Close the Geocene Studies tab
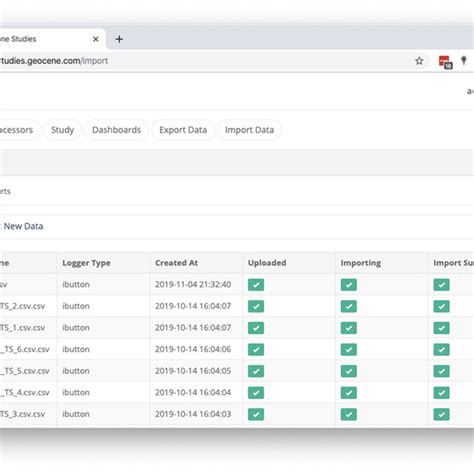This screenshot has width=474, height=474. (x=96, y=39)
